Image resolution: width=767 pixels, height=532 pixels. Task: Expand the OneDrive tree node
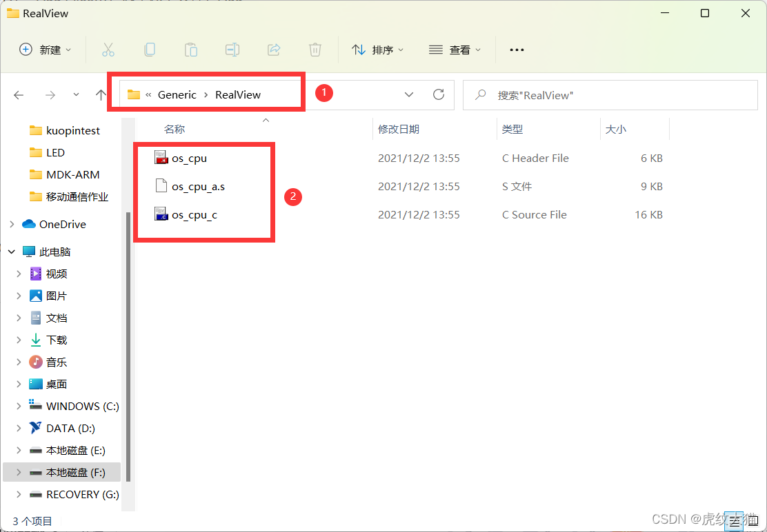click(12, 224)
